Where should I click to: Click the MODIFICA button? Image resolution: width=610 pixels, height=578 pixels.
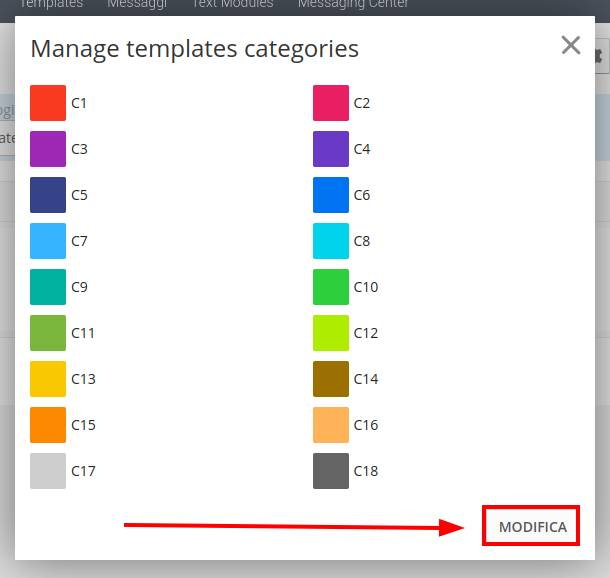(532, 527)
